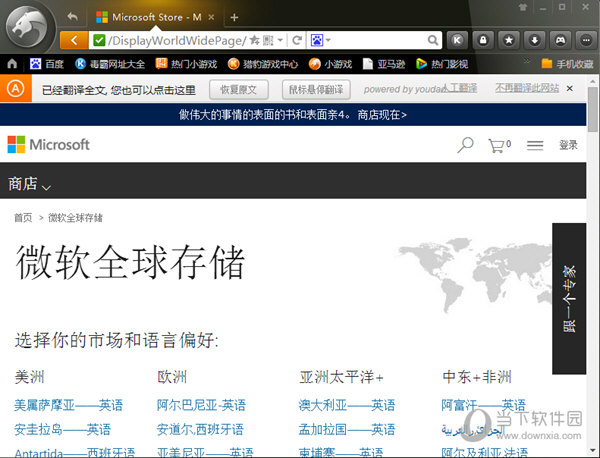The width and height of the screenshot is (600, 458).
Task: Click the undo arrow beside the tab
Action: click(x=72, y=17)
